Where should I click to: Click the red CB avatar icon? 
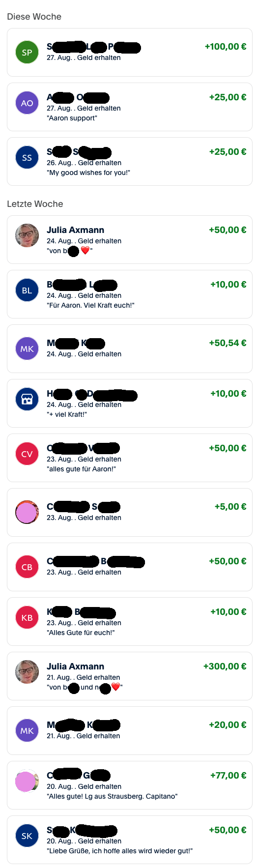pos(27,567)
